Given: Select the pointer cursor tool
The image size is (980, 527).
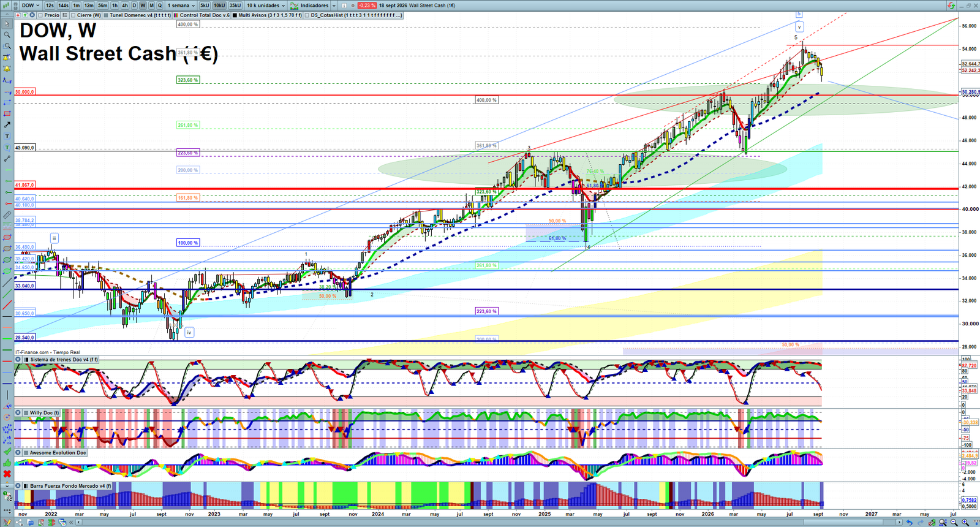Looking at the screenshot, I should click(7, 24).
